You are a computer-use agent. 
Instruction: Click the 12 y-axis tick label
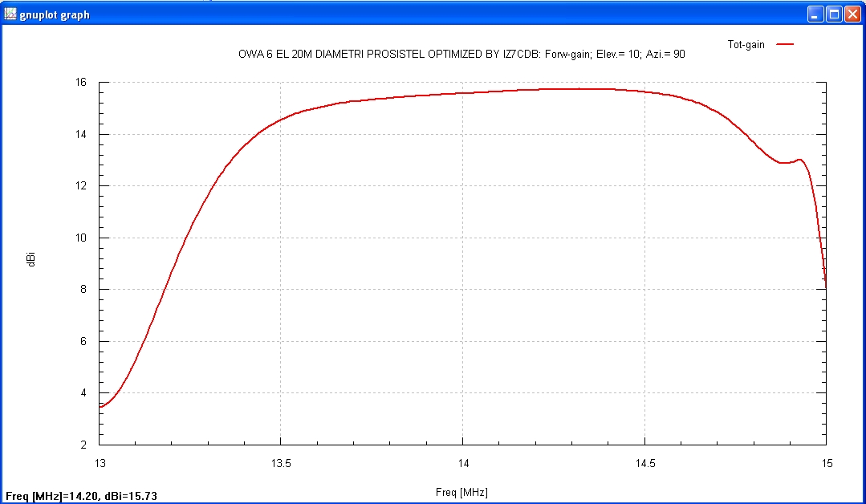(x=80, y=186)
